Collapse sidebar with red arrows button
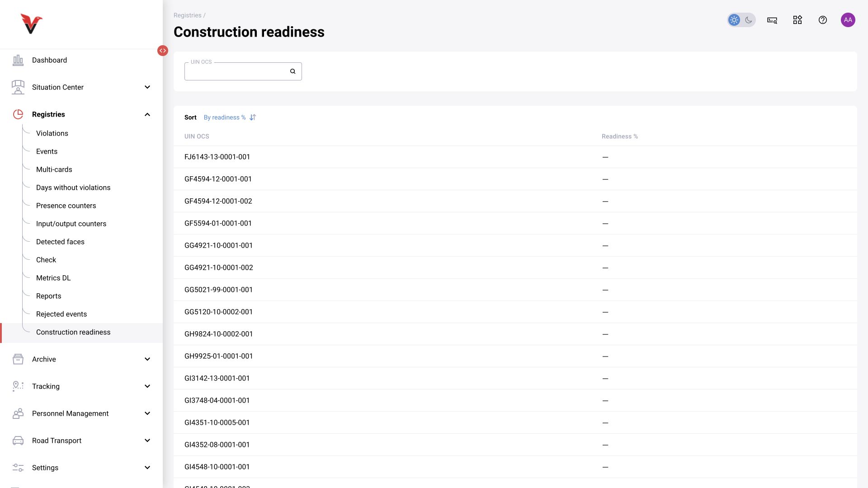 (163, 51)
